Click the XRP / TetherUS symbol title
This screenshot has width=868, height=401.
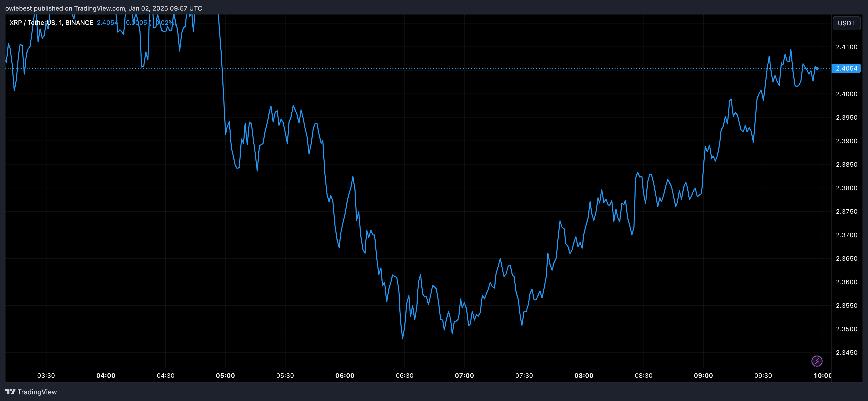coord(51,22)
